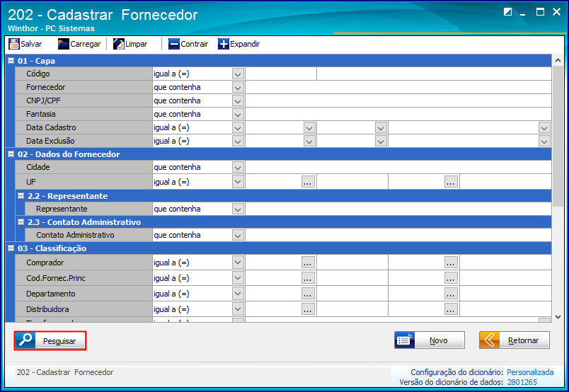This screenshot has height=392, width=569.
Task: Open the Código operator dropdown
Action: coord(238,74)
